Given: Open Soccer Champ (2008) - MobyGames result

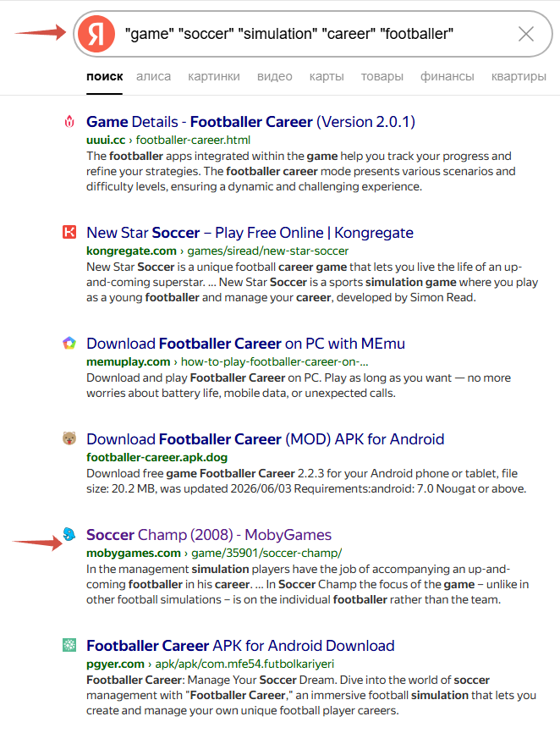Looking at the screenshot, I should point(209,534).
